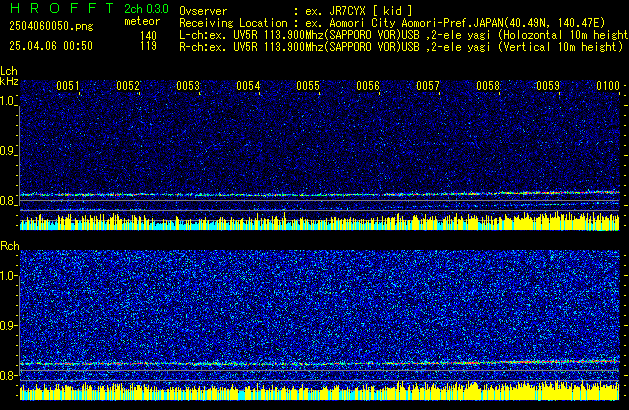Click time marker 0056

point(368,86)
